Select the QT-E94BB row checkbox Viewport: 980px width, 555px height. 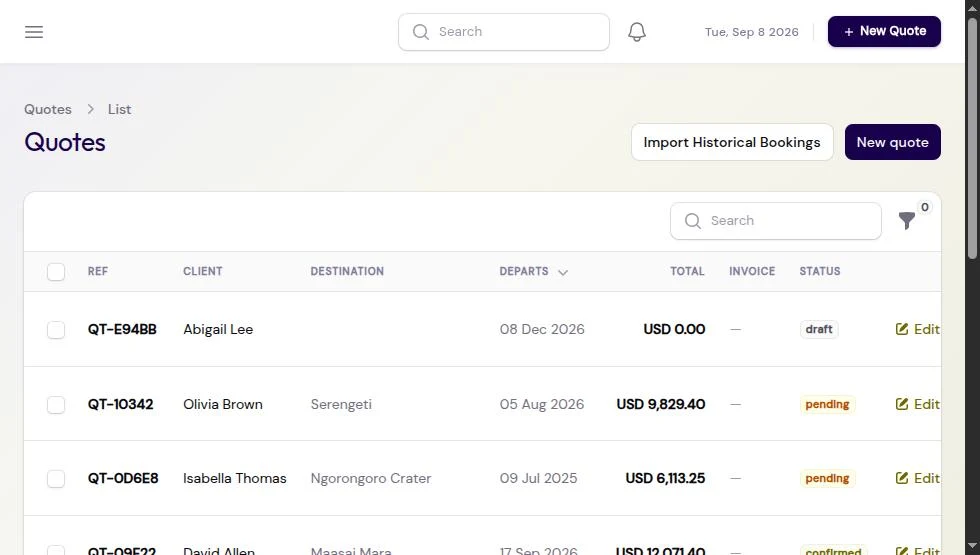(x=56, y=329)
